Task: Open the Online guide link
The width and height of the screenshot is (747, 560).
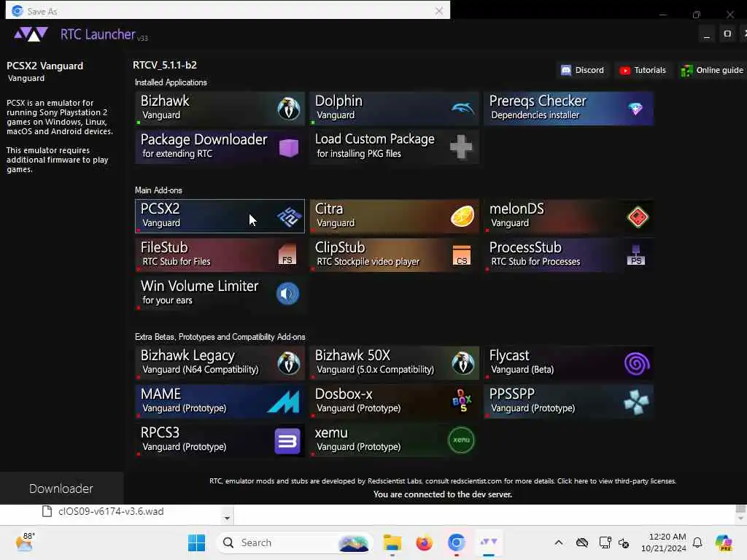Action: 712,70
